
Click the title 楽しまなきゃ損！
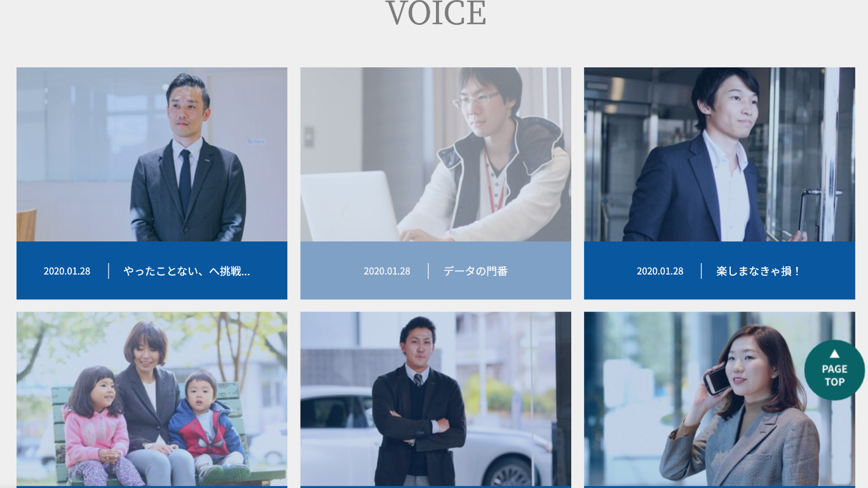(759, 271)
